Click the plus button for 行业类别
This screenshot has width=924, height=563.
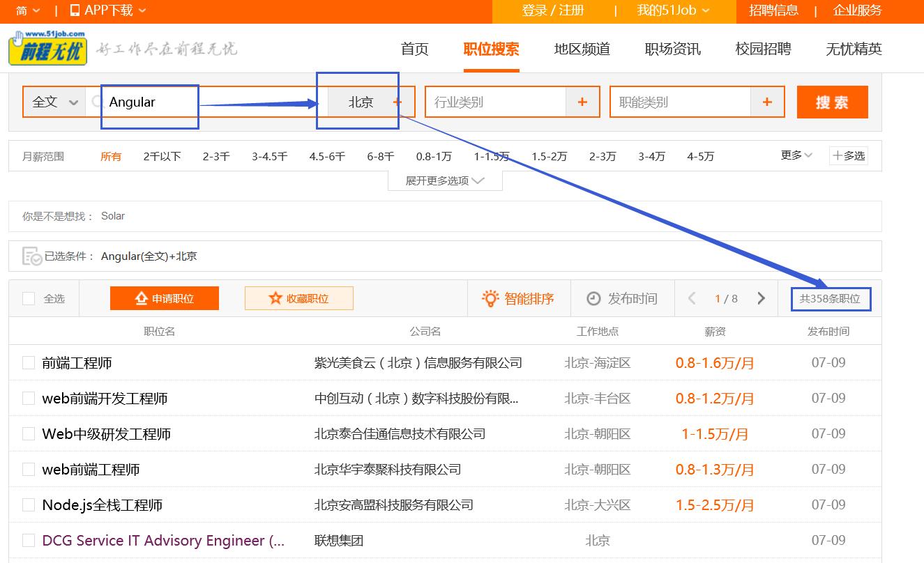pos(582,102)
